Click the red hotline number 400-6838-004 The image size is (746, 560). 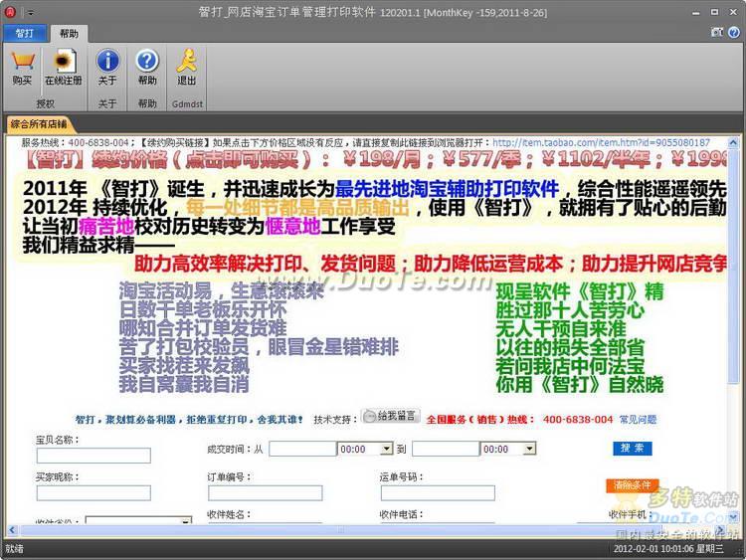[x=578, y=419]
